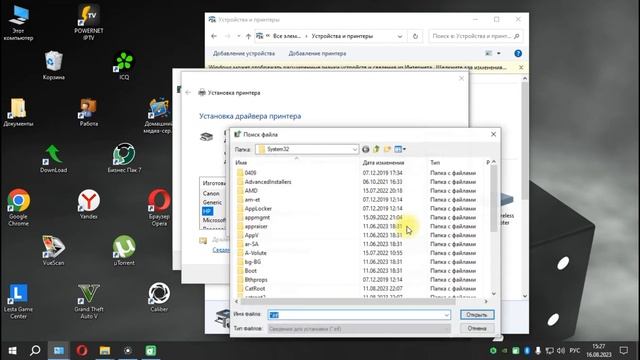This screenshot has height=360, width=640.
Task: Open VueScan desktop icon
Action: click(53, 250)
